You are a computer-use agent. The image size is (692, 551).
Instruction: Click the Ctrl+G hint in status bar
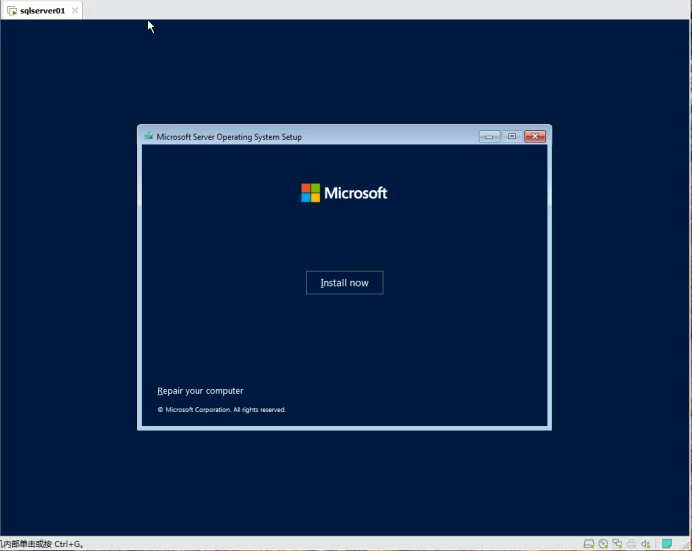click(42, 544)
